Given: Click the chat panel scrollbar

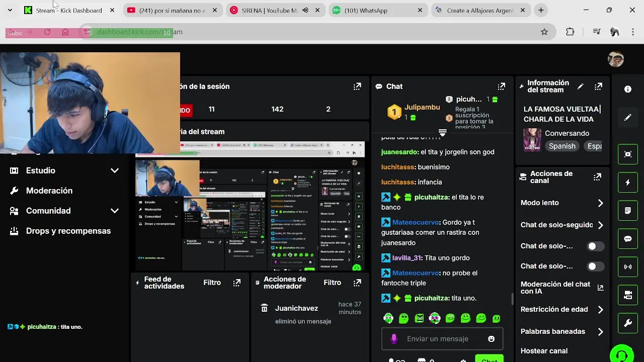Looking at the screenshot, I should pyautogui.click(x=512, y=299).
